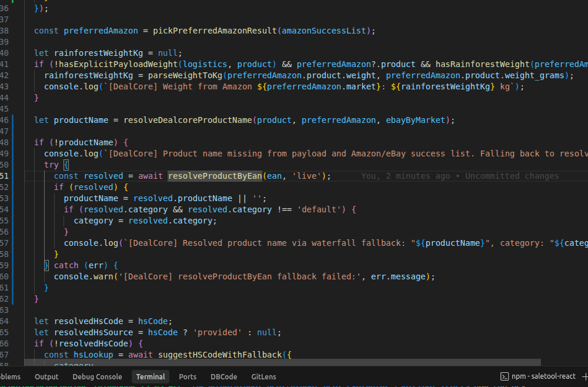Viewport: 588px width, 387px height.
Task: Click 'if (!productName)' on line 48
Action: point(76,142)
